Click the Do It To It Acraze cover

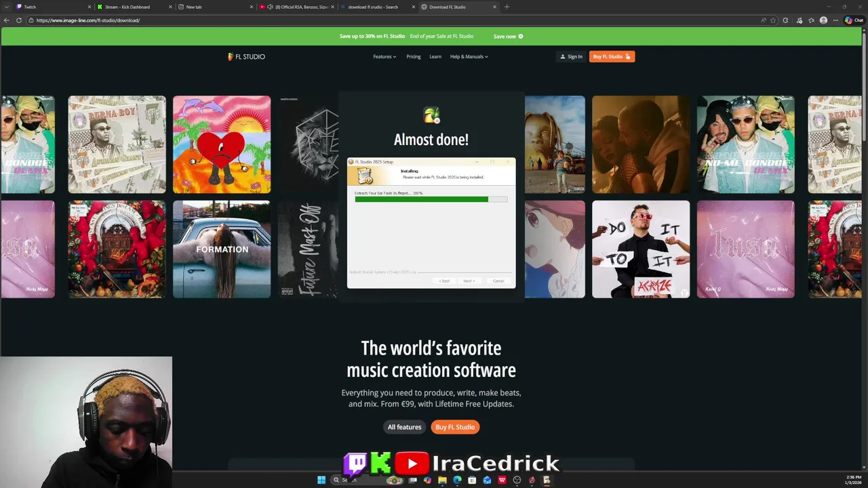click(641, 249)
